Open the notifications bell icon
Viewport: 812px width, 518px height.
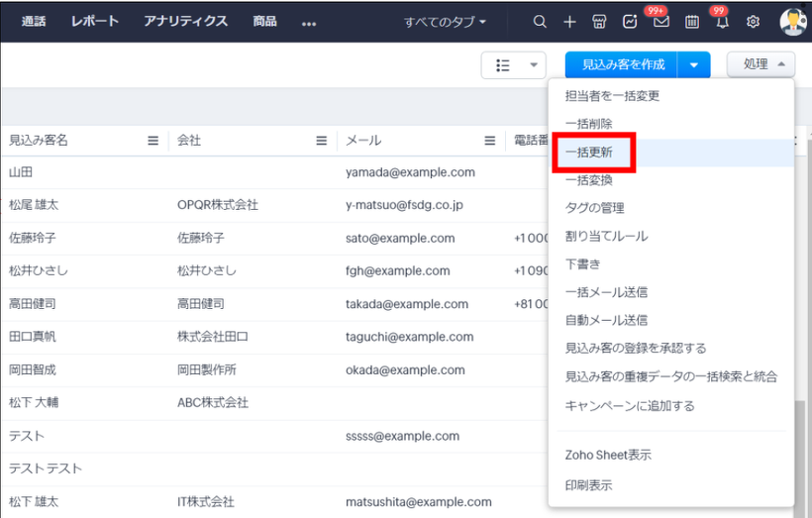tap(722, 22)
